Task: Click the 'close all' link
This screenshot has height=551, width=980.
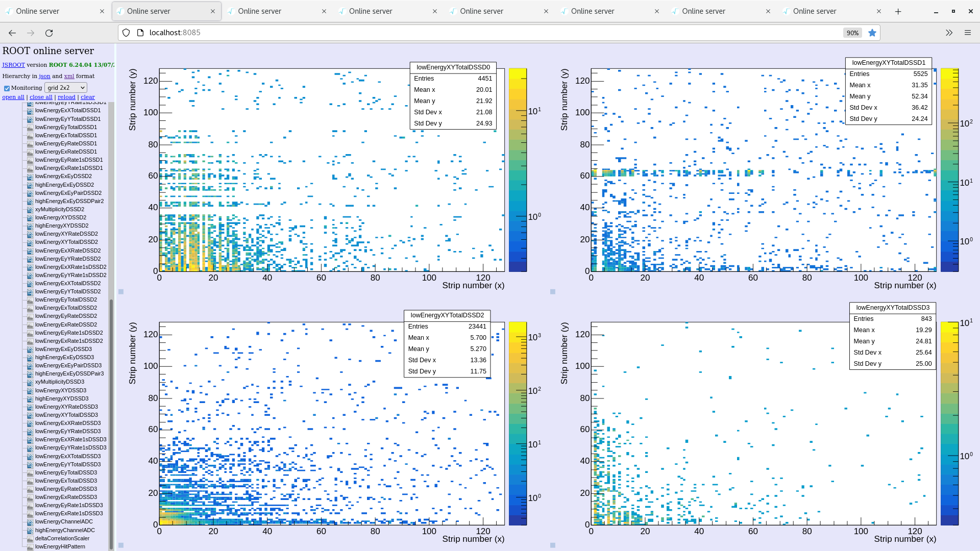Action: (x=41, y=97)
